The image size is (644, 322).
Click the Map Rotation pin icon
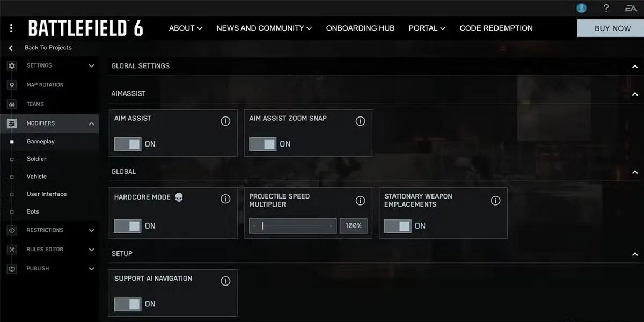point(12,85)
